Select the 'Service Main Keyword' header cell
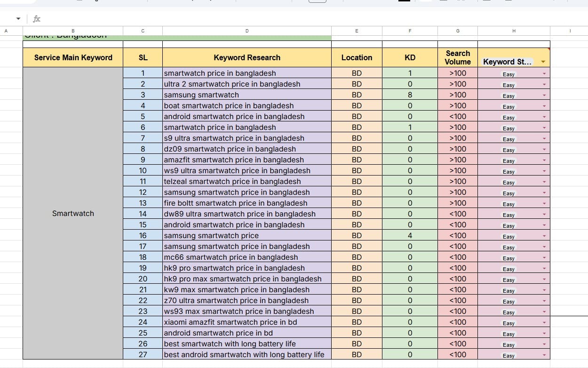588x368 pixels. 72,57
